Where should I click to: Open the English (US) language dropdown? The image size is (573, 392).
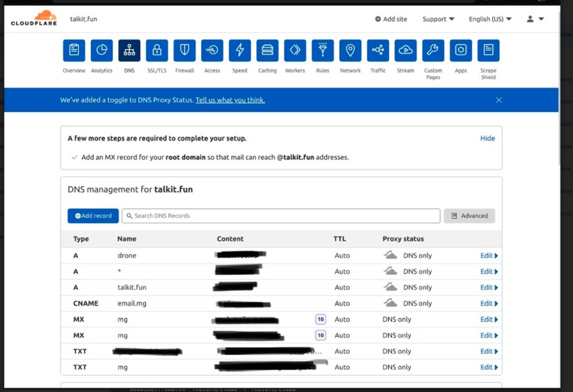point(490,19)
